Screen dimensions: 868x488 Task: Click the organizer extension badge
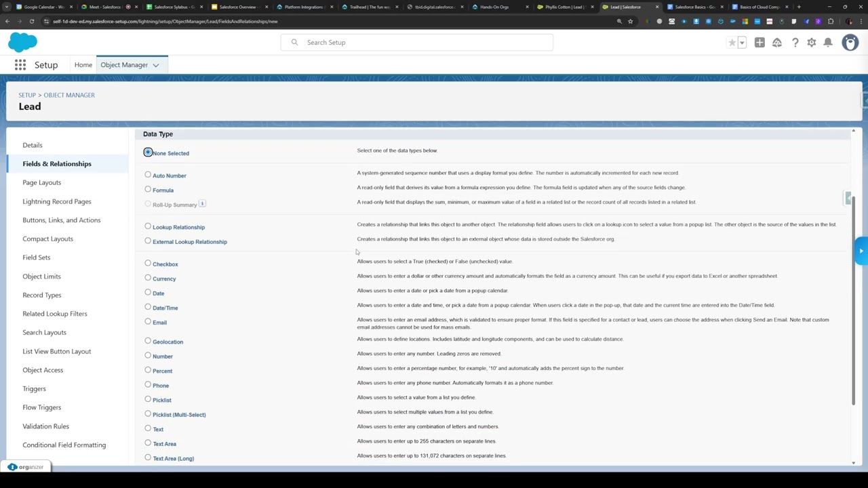[x=26, y=467]
